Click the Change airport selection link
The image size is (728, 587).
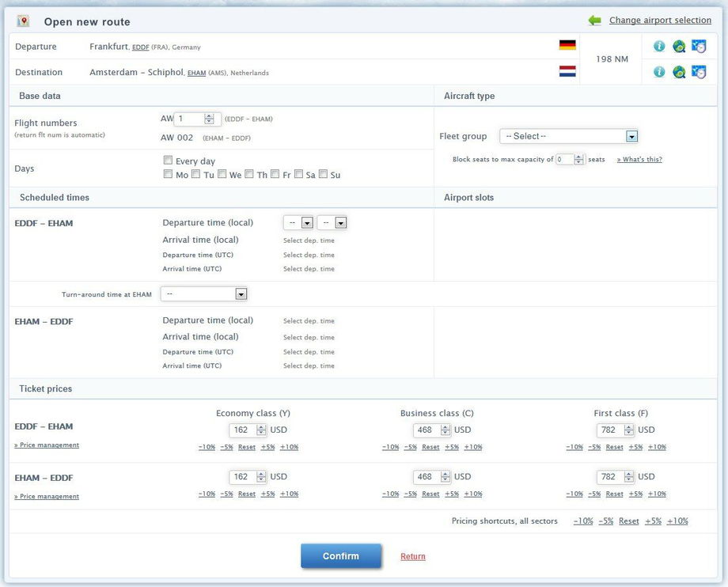(660, 21)
